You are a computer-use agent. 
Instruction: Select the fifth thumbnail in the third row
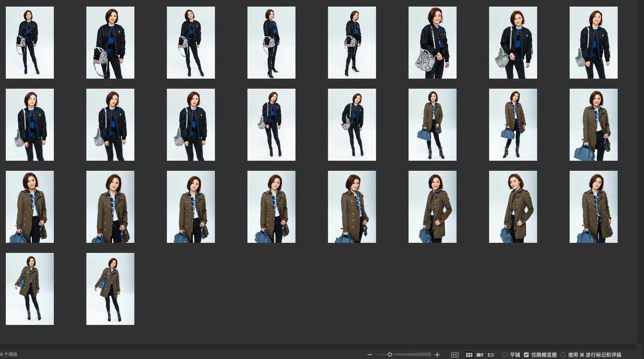point(352,207)
